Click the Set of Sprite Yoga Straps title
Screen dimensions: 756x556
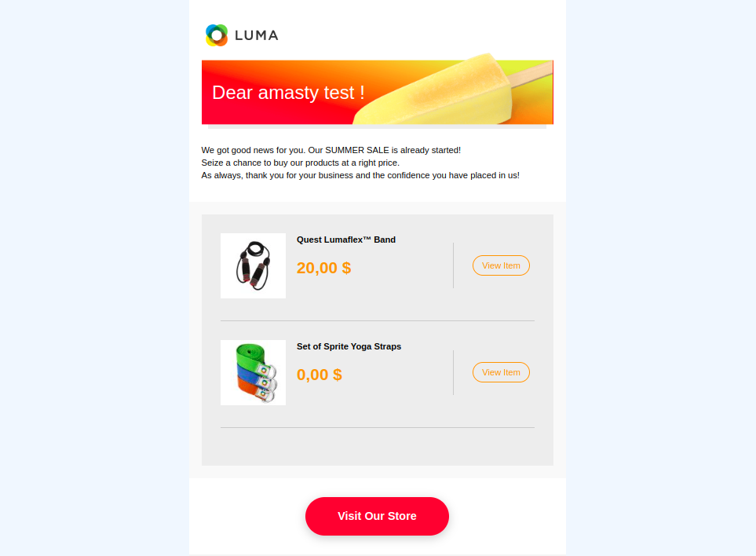click(x=349, y=346)
